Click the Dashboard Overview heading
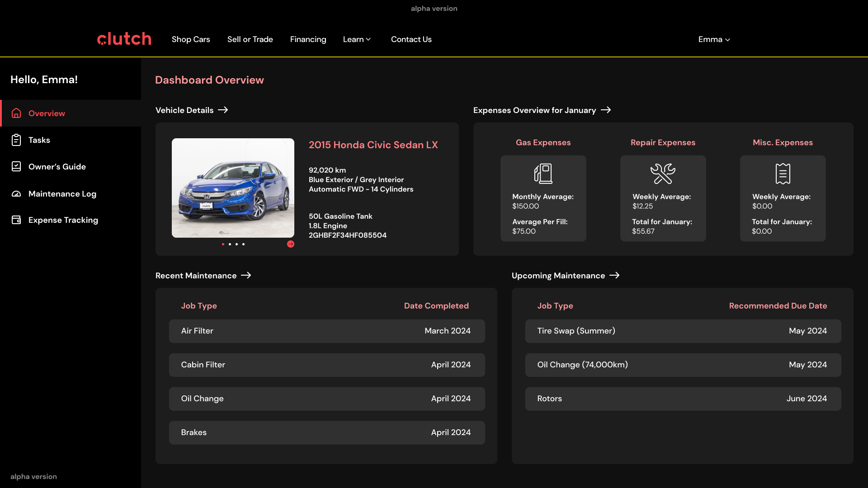This screenshot has width=868, height=488. pos(209,80)
